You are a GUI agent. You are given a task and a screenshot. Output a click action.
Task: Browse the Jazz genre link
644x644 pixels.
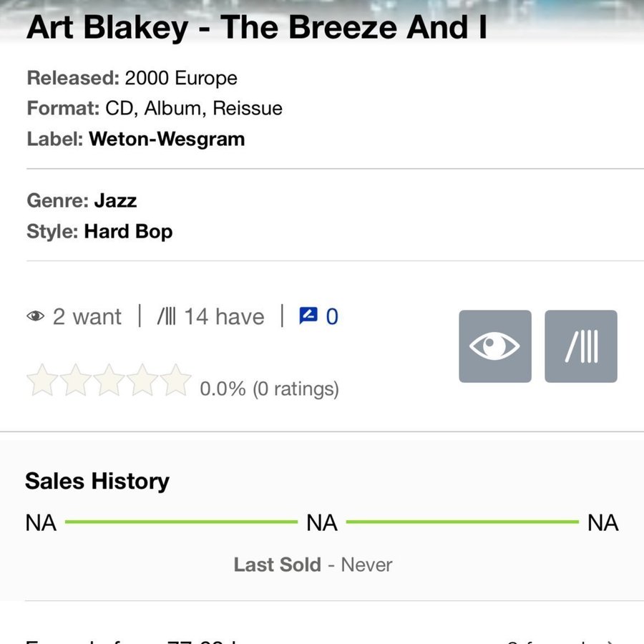(115, 200)
